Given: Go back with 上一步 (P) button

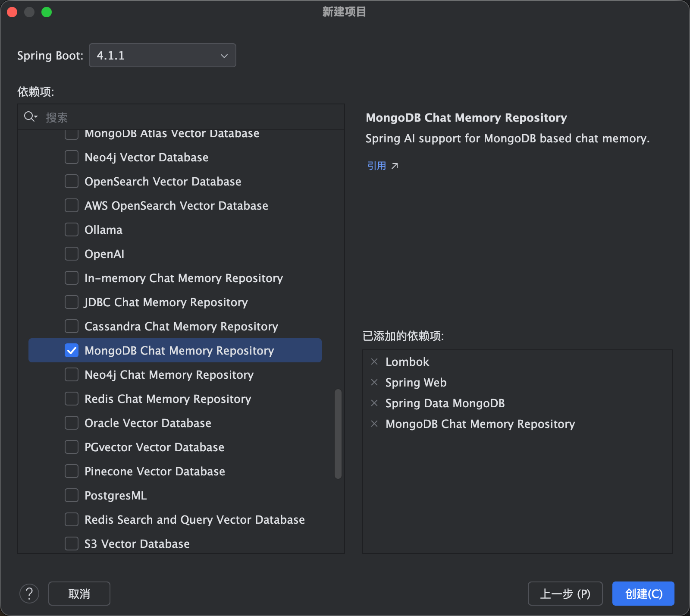Looking at the screenshot, I should point(565,594).
